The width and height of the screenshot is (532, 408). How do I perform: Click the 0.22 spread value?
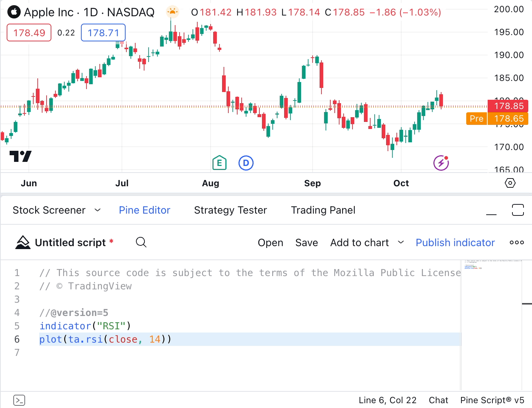pyautogui.click(x=66, y=33)
